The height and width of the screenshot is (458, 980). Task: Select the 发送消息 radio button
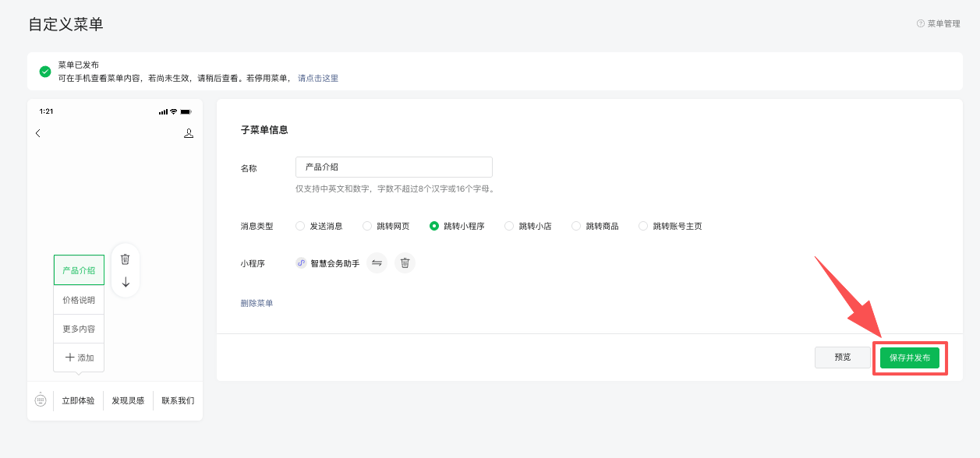click(x=300, y=226)
